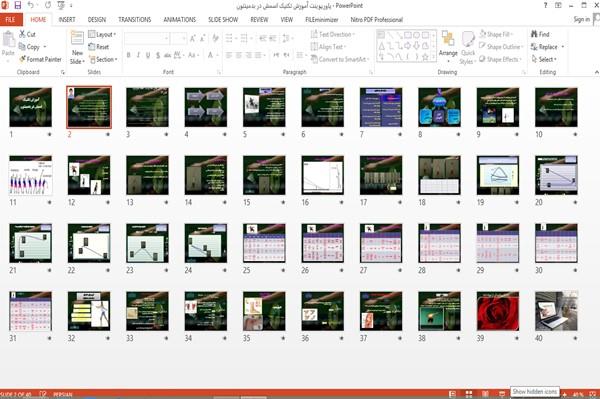Toggle Underline formatting
600x399 pixels.
coord(148,55)
